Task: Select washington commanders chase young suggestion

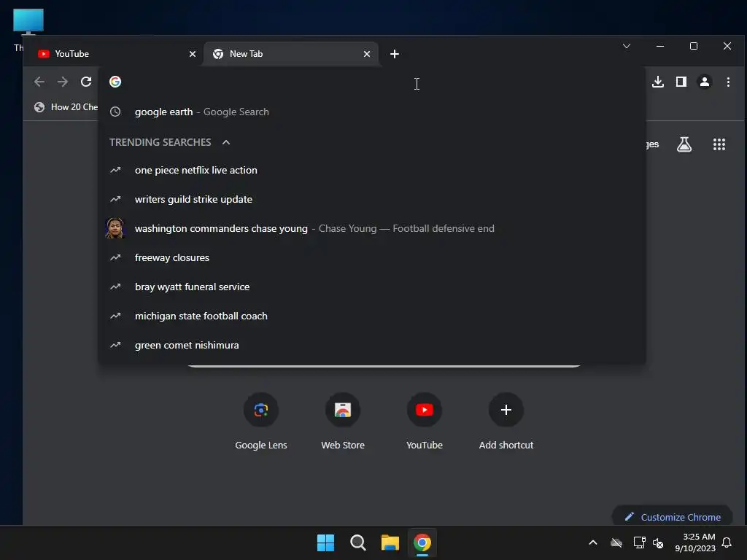Action: (372, 228)
